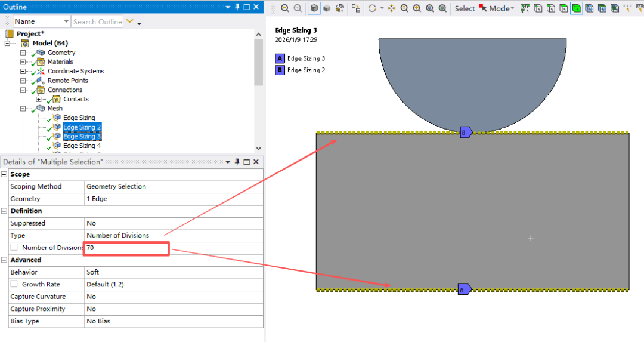Choose the element selection filter

pyautogui.click(x=615, y=8)
